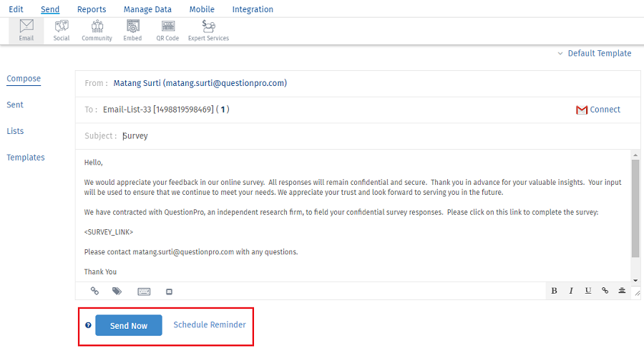Open the Social sharing icon
Screen dimensions: 644x351
pyautogui.click(x=62, y=30)
